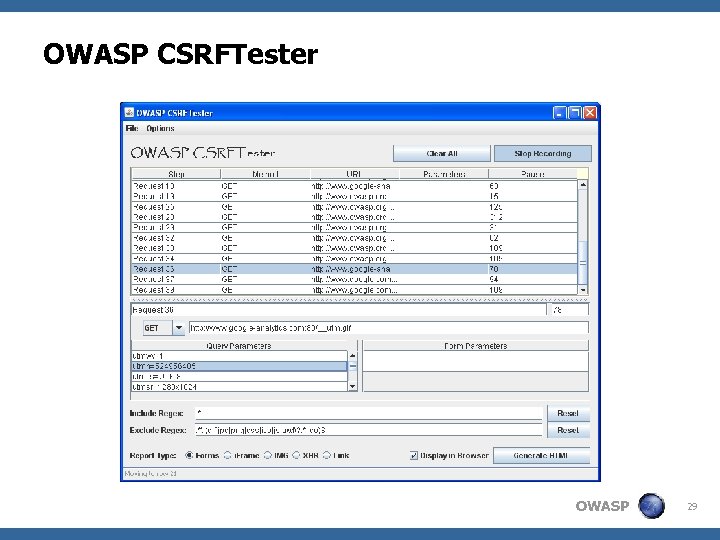The height and width of the screenshot is (540, 720).
Task: Open the Options menu
Action: (160, 128)
